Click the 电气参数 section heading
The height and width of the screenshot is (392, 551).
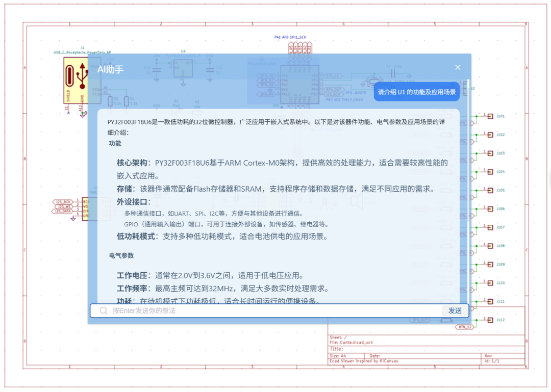(121, 255)
